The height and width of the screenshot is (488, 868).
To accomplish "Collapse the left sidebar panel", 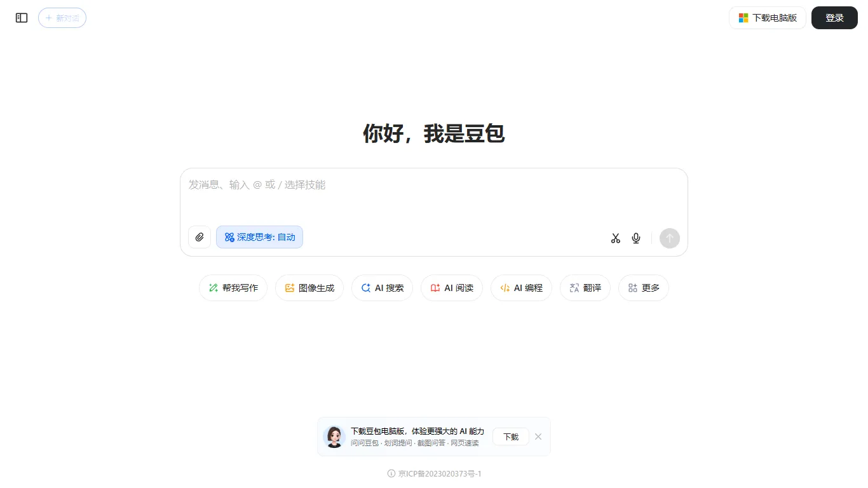I will [x=21, y=18].
